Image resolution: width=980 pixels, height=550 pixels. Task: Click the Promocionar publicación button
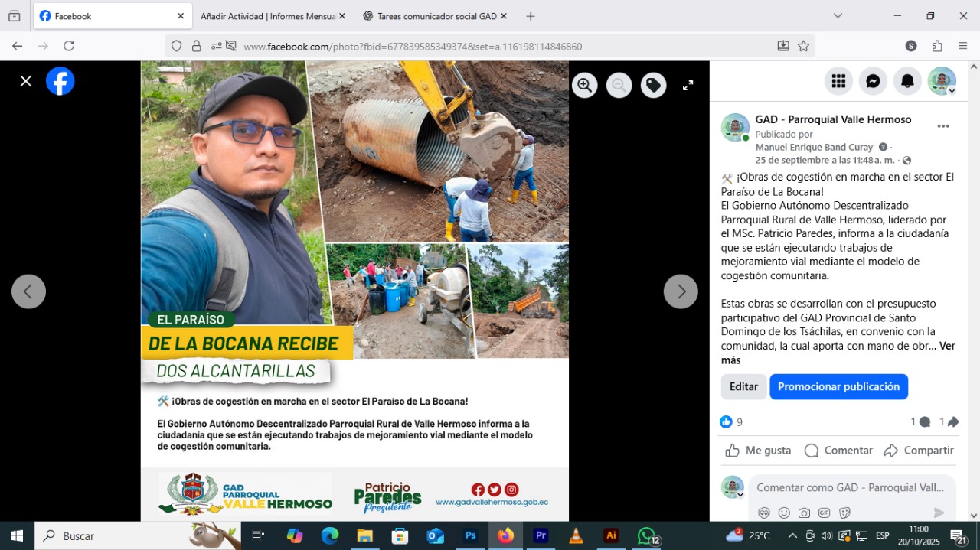point(838,387)
